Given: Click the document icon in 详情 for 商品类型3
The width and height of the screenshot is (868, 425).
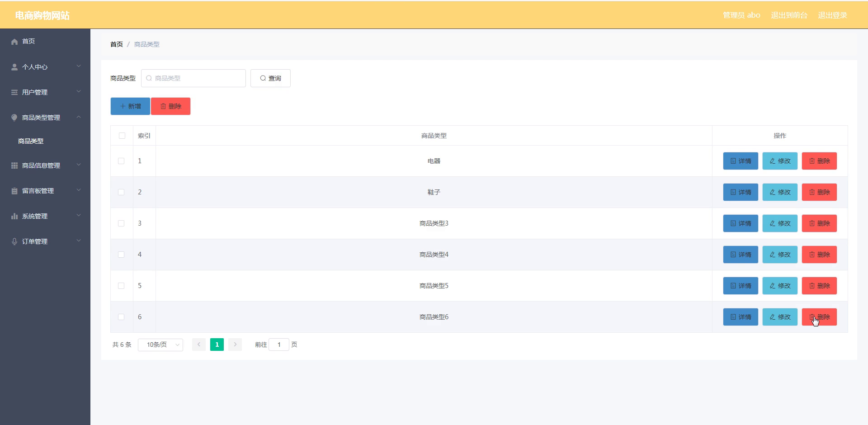Looking at the screenshot, I should 733,223.
